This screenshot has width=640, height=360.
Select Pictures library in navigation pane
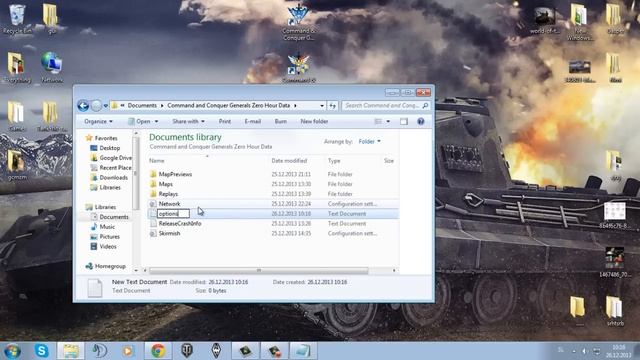tap(109, 237)
